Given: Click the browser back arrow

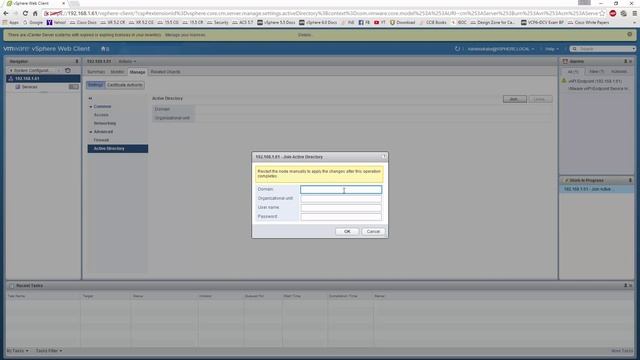Looking at the screenshot, I should tap(6, 13).
